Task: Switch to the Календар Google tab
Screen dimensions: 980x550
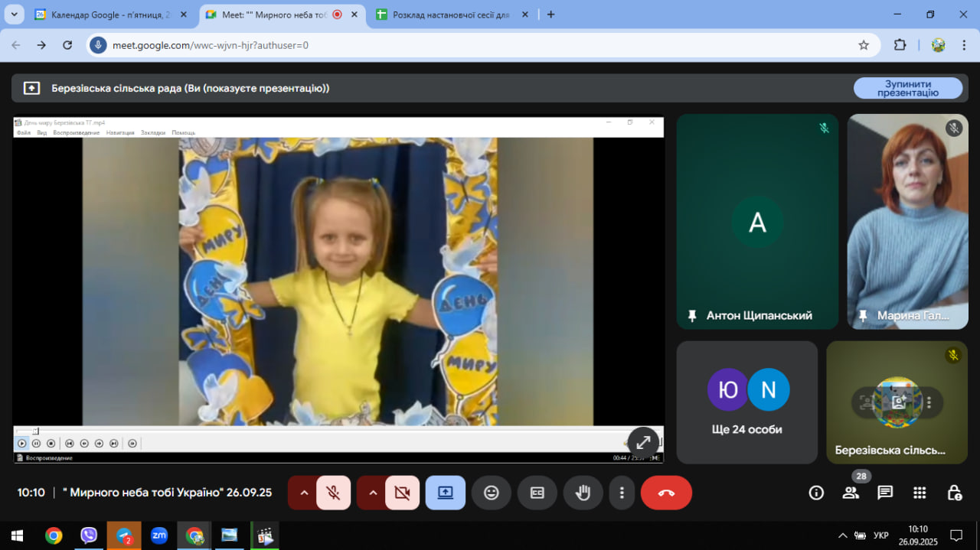Action: tap(107, 15)
